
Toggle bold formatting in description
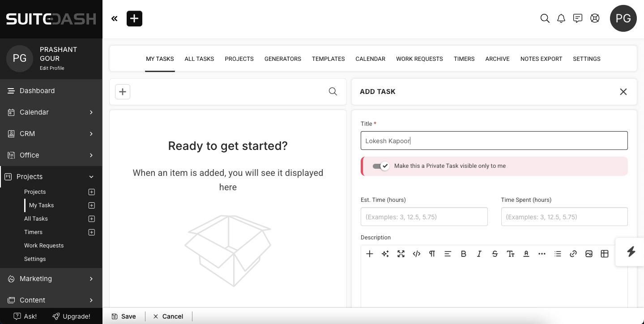tap(464, 254)
